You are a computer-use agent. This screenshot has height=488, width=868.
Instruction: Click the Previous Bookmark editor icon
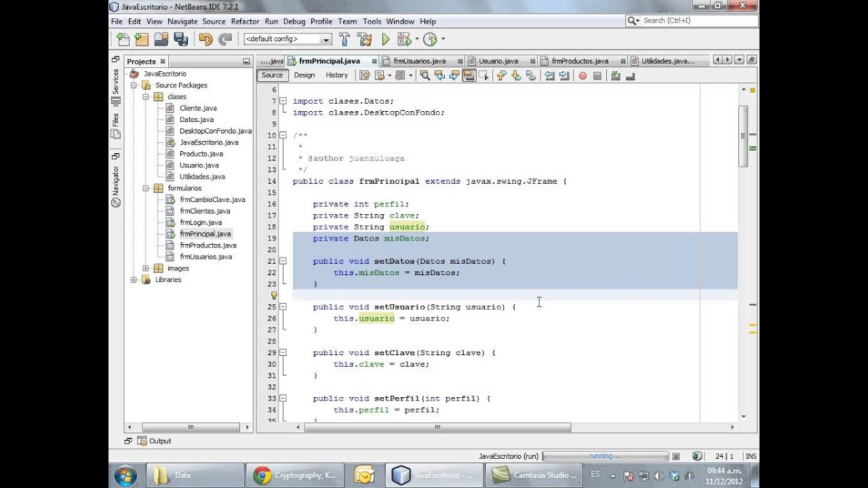(x=501, y=76)
